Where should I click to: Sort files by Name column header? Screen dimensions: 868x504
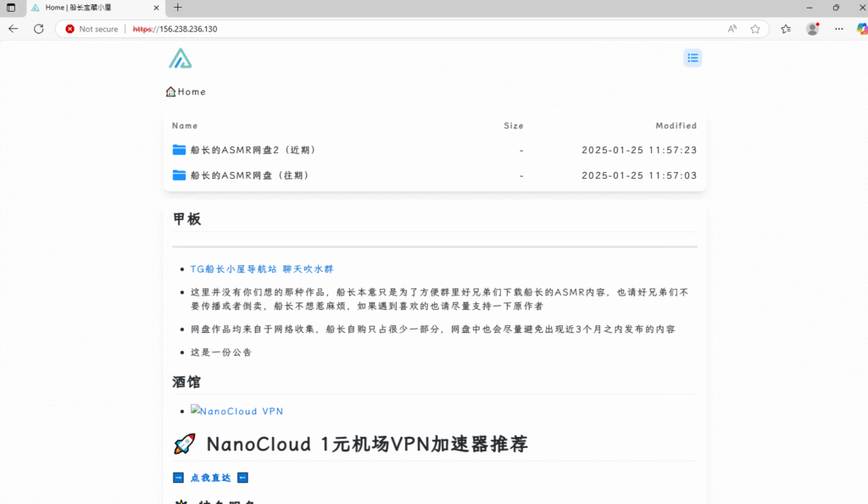coord(185,125)
